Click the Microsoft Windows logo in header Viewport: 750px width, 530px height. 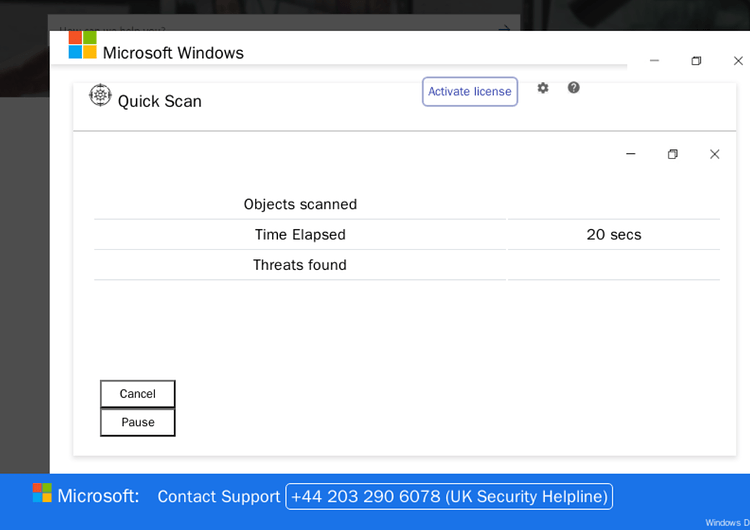click(x=82, y=45)
